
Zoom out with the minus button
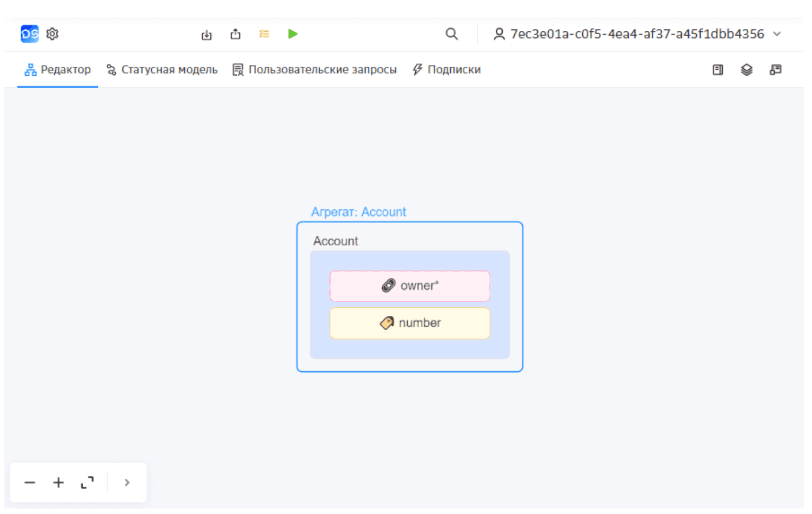pos(30,483)
